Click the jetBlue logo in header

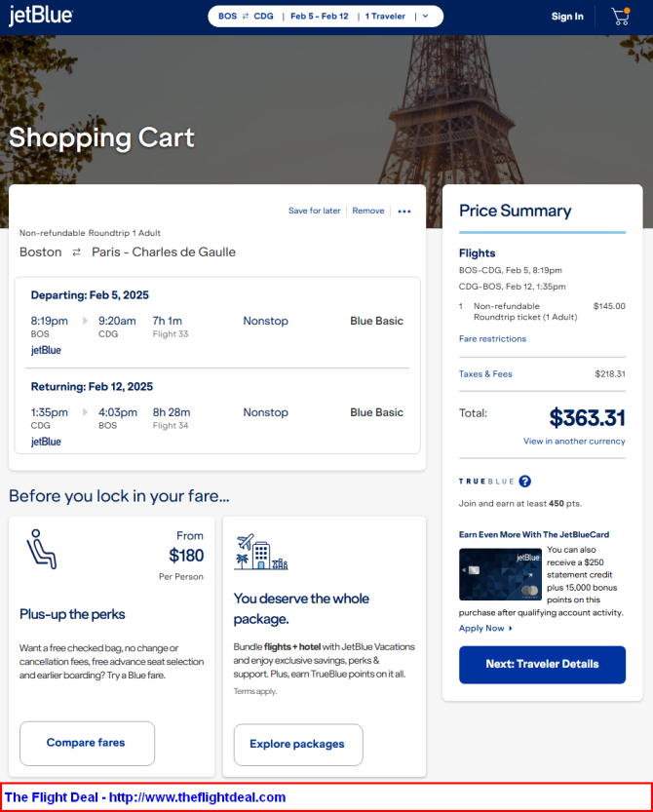click(x=41, y=16)
